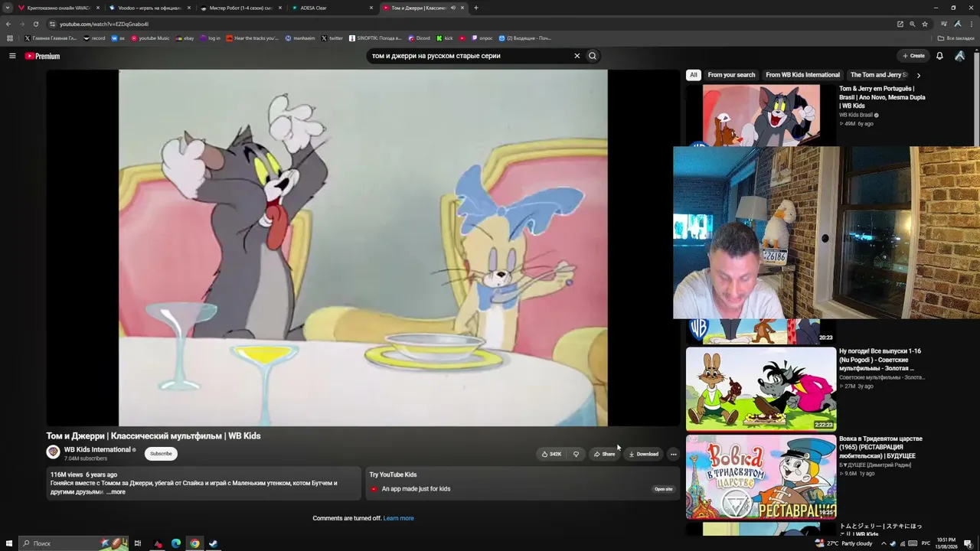
Task: Open the ebay bookmark
Action: (185, 38)
